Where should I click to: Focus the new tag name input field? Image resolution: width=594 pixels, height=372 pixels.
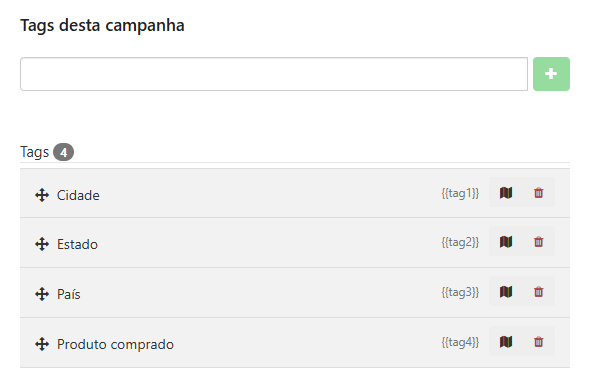274,74
